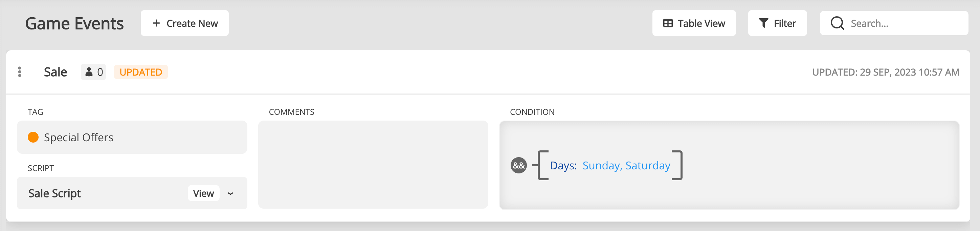Click the Sale event title
Viewport: 980px width, 231px height.
point(55,72)
